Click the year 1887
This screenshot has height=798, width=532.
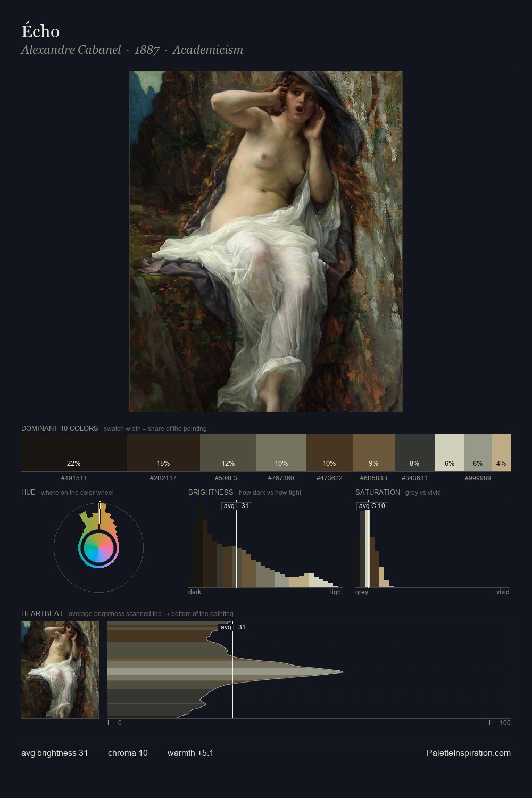tap(147, 49)
